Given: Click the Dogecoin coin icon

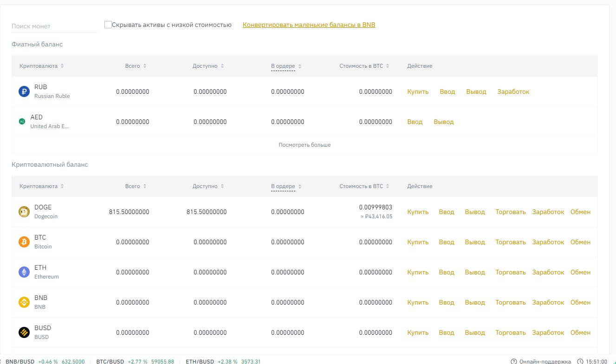Looking at the screenshot, I should pyautogui.click(x=24, y=212).
